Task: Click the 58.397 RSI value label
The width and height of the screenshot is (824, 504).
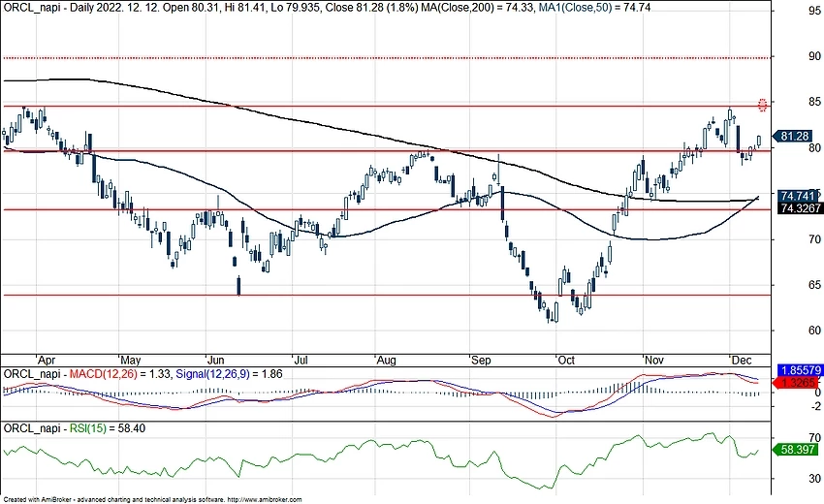Action: 795,450
